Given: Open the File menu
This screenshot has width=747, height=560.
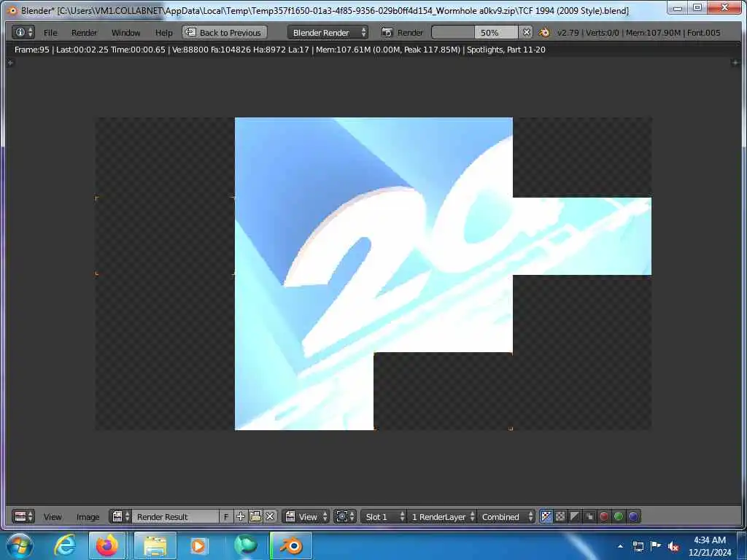Looking at the screenshot, I should pyautogui.click(x=50, y=33).
